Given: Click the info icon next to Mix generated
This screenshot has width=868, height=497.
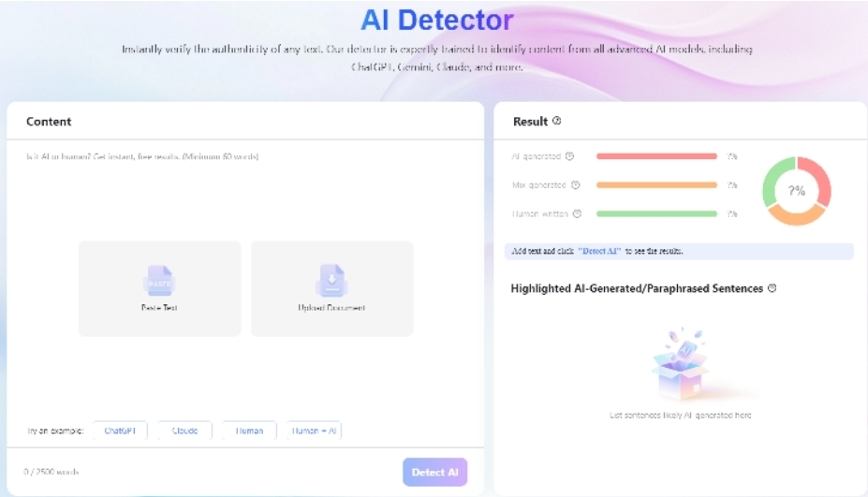Looking at the screenshot, I should [576, 185].
